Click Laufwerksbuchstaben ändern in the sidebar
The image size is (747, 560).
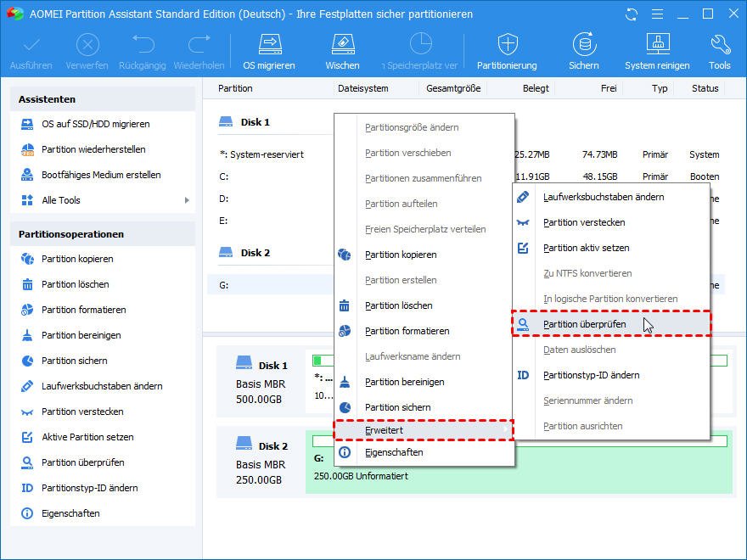click(103, 386)
